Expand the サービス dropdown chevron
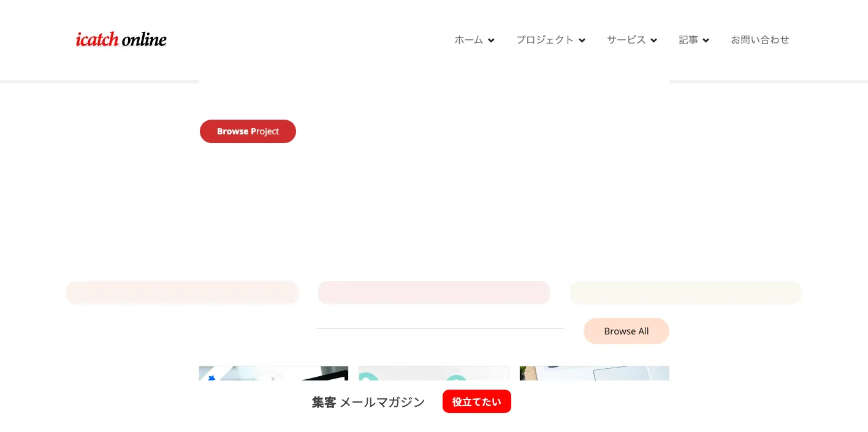This screenshot has width=868, height=432. pyautogui.click(x=653, y=40)
